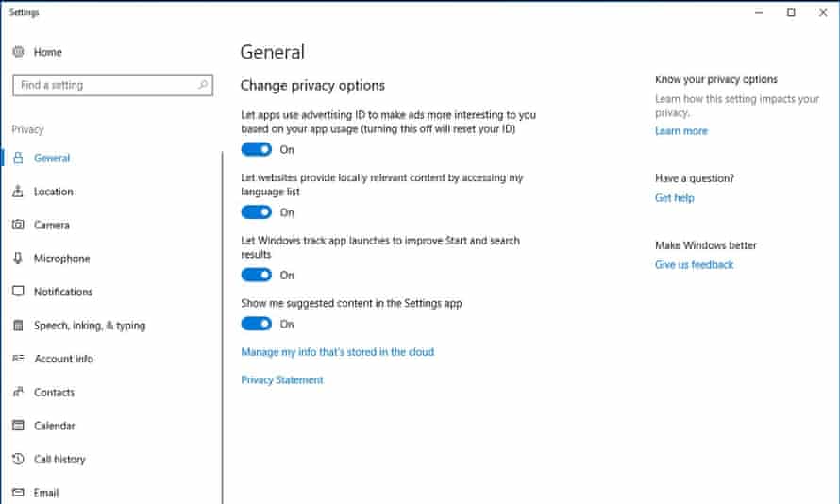Focus the Find a setting search box
Image resolution: width=840 pixels, height=504 pixels.
[x=104, y=85]
